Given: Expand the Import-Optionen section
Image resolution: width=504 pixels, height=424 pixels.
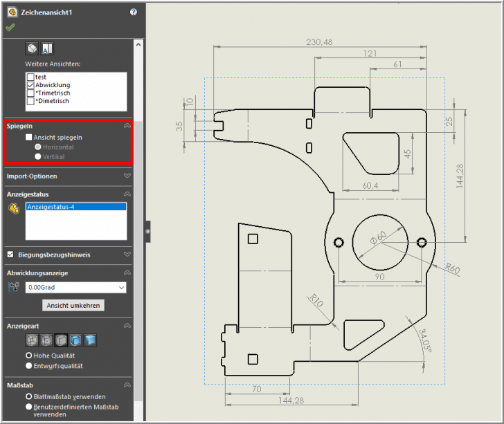Looking at the screenshot, I should point(127,176).
